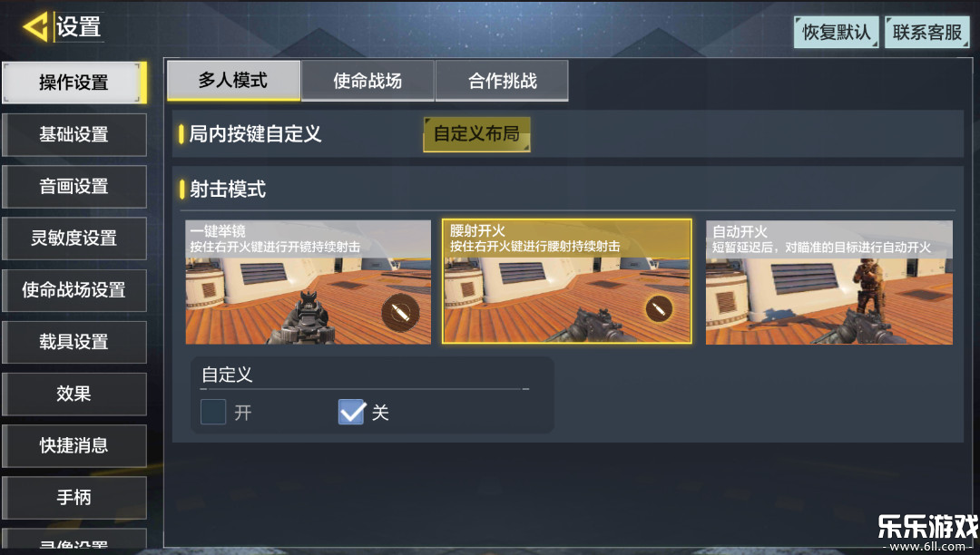980x555 pixels.
Task: Open the 自定义布局 layout editor
Action: point(477,133)
